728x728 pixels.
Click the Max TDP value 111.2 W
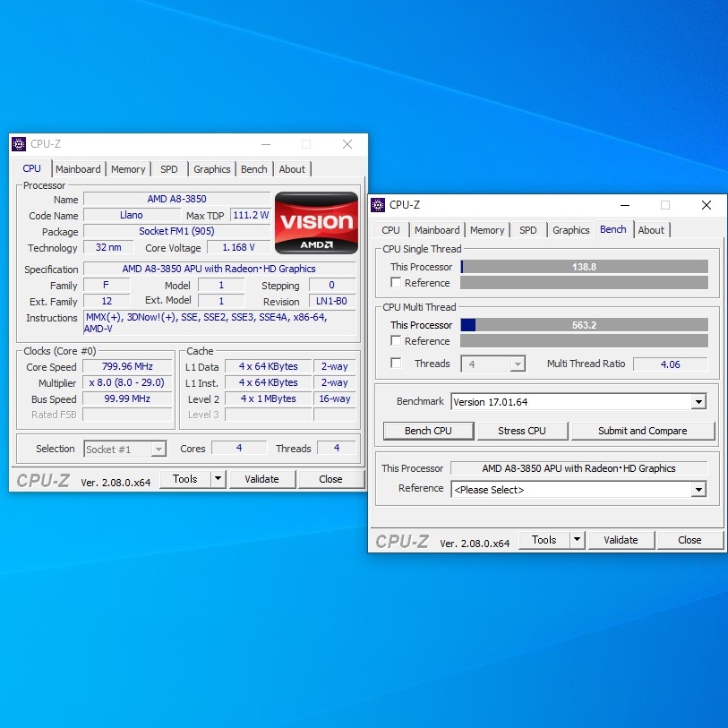250,215
